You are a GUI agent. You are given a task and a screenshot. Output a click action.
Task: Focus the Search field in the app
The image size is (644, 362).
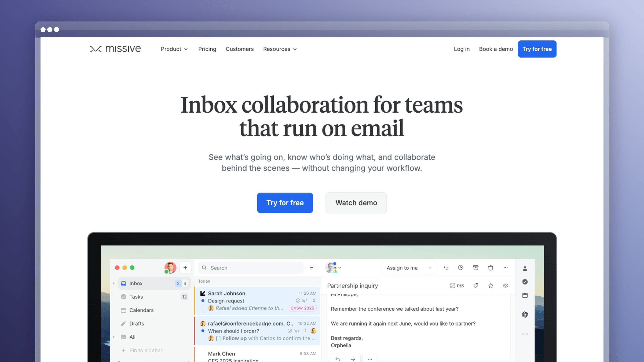[x=251, y=268]
